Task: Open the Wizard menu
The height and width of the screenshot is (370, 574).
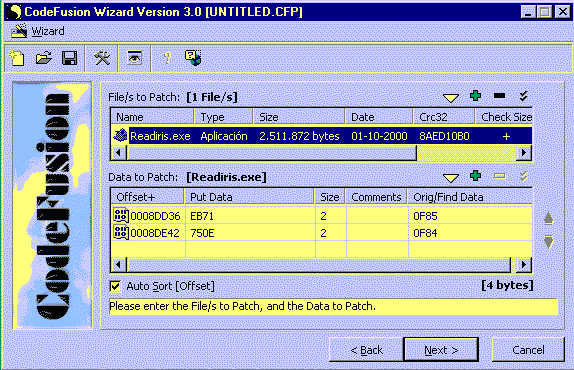Action: [x=48, y=31]
